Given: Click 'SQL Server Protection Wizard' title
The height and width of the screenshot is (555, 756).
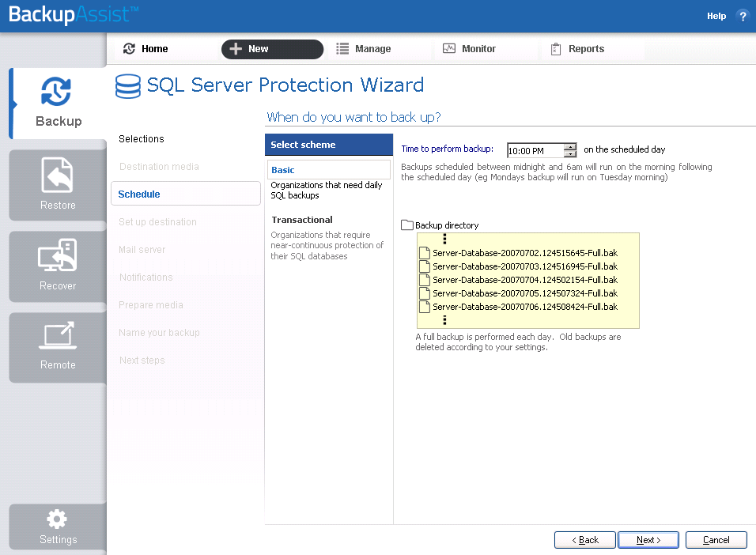Looking at the screenshot, I should (x=285, y=85).
